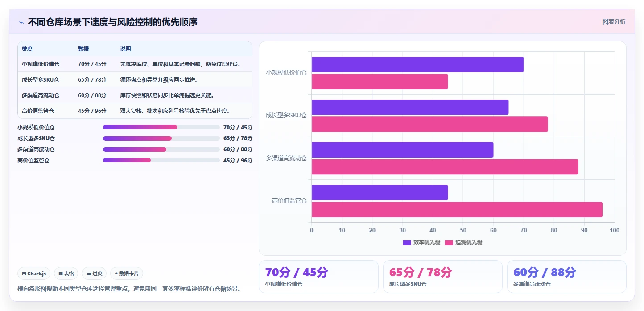Click the 进度 tag chip

point(94,274)
